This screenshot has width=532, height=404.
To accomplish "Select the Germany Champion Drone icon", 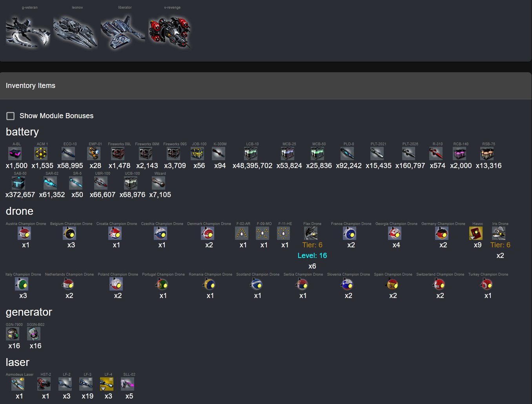I will [x=442, y=233].
